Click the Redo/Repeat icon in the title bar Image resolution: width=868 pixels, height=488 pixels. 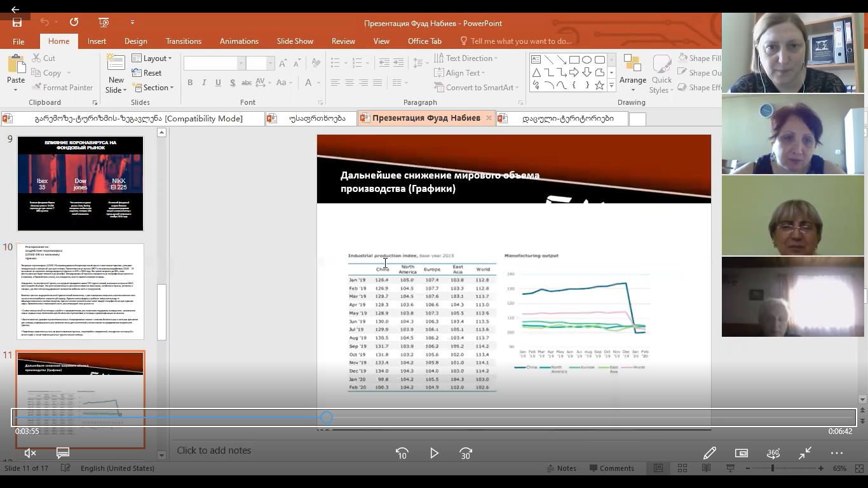pyautogui.click(x=74, y=22)
